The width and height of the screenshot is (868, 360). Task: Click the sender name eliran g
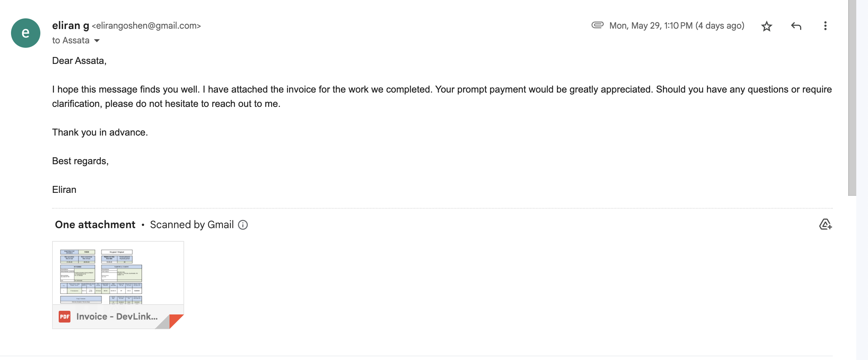[70, 25]
